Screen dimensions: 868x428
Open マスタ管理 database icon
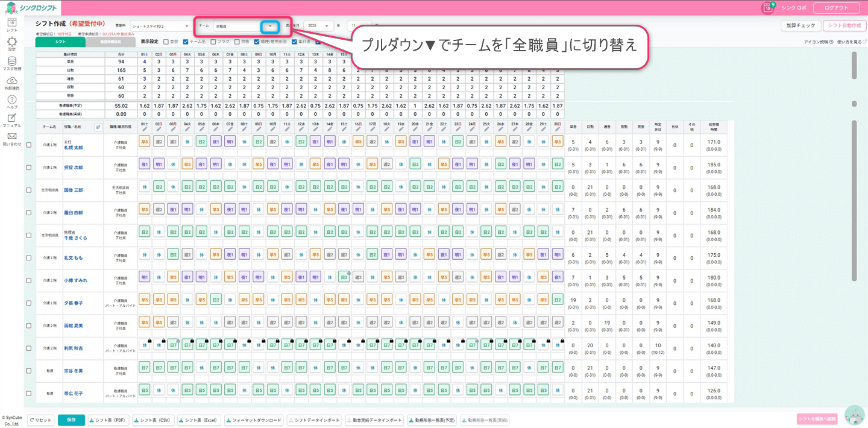click(x=11, y=62)
